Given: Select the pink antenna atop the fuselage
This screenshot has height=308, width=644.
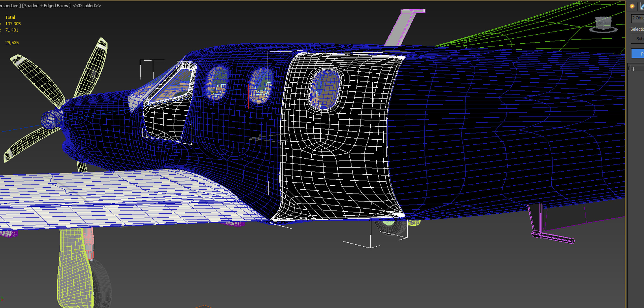Looking at the screenshot, I should [x=401, y=28].
